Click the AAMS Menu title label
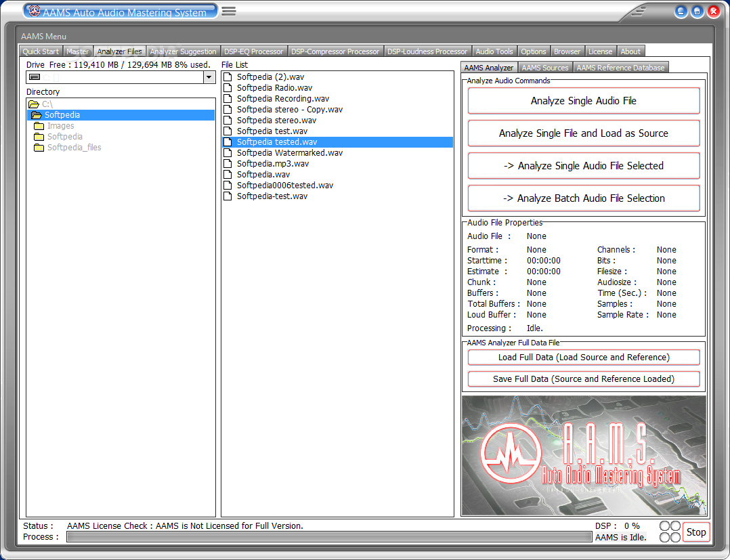This screenshot has height=560, width=730. coord(43,37)
